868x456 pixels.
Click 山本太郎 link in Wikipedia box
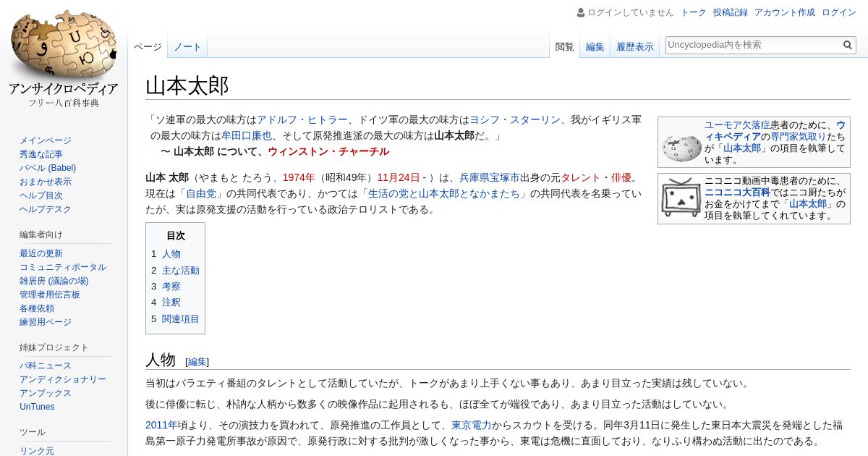742,148
